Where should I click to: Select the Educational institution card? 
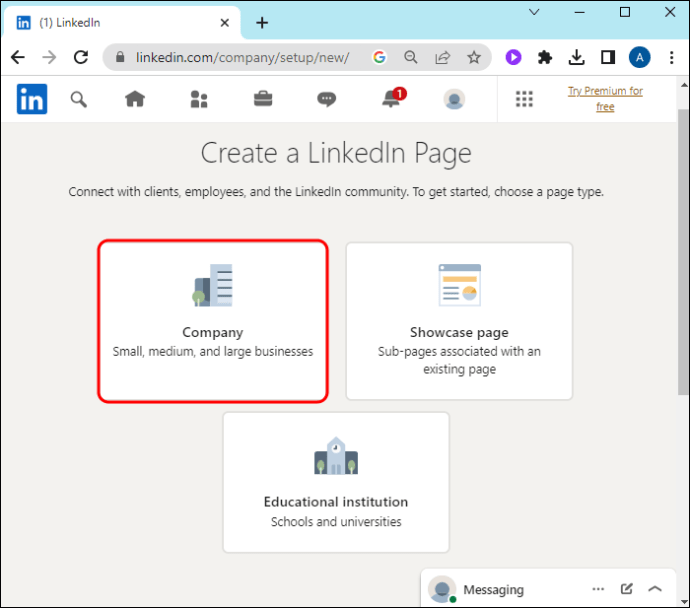(336, 482)
